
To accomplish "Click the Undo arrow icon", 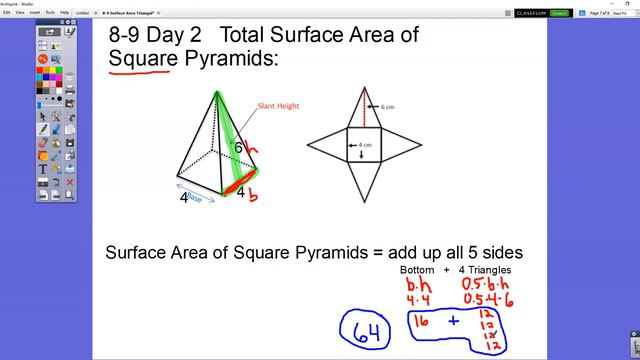I will pos(56,182).
